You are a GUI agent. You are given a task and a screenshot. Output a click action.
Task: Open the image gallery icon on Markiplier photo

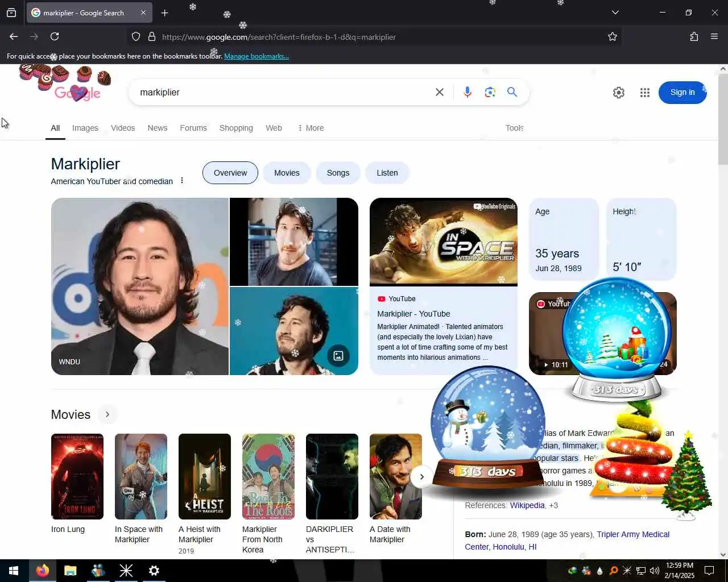coord(338,356)
